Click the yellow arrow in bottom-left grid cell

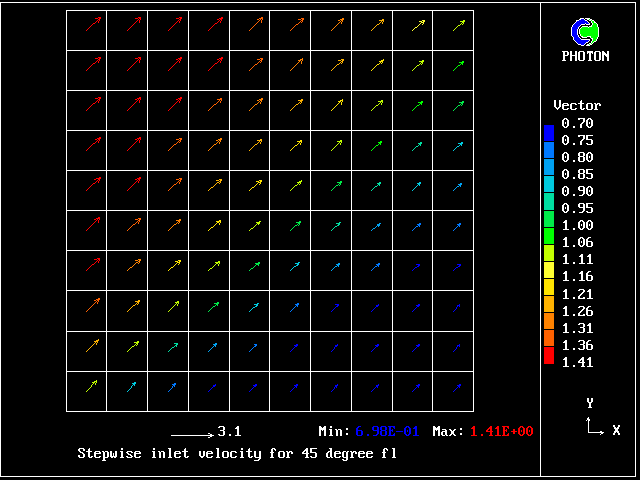[x=91, y=386]
